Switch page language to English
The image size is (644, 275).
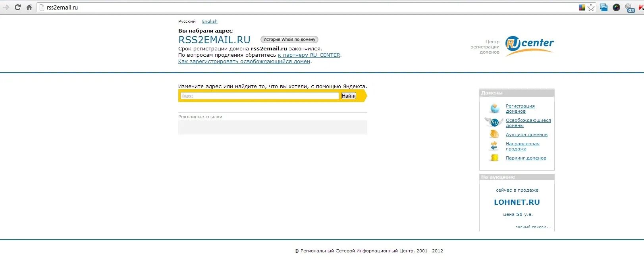(x=210, y=21)
